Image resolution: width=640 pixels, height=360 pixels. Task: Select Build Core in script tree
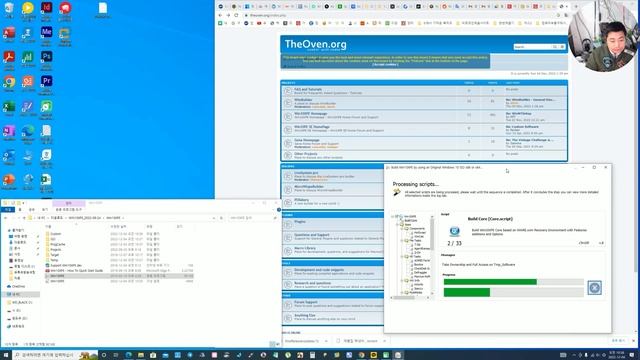point(411,220)
